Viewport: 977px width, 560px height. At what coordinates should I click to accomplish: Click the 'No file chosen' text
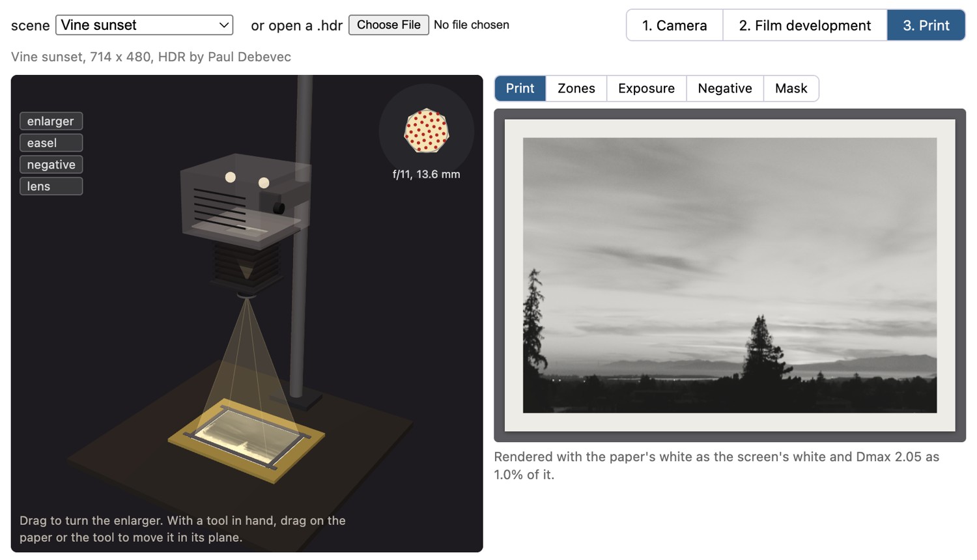[x=472, y=25]
